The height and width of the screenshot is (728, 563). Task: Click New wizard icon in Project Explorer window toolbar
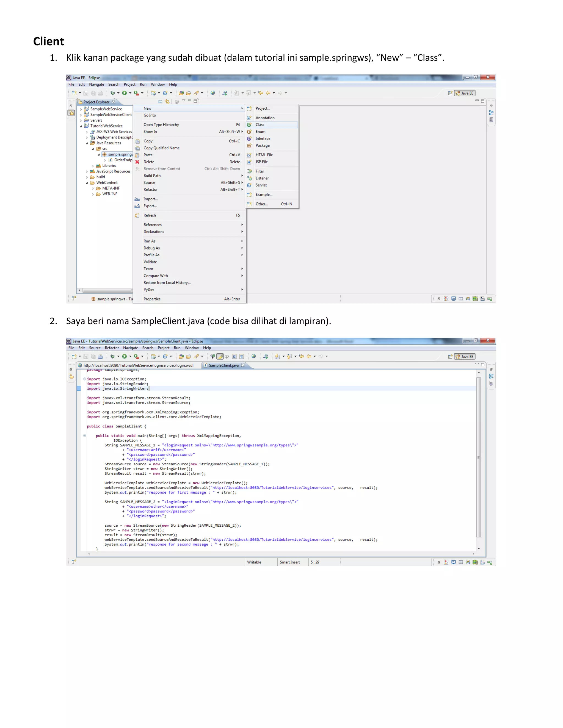pyautogui.click(x=74, y=93)
